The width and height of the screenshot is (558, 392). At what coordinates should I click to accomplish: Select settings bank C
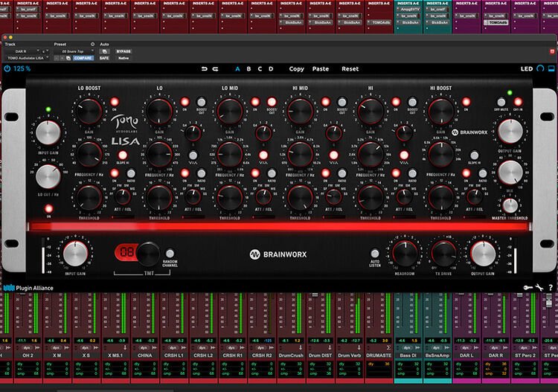pos(260,69)
